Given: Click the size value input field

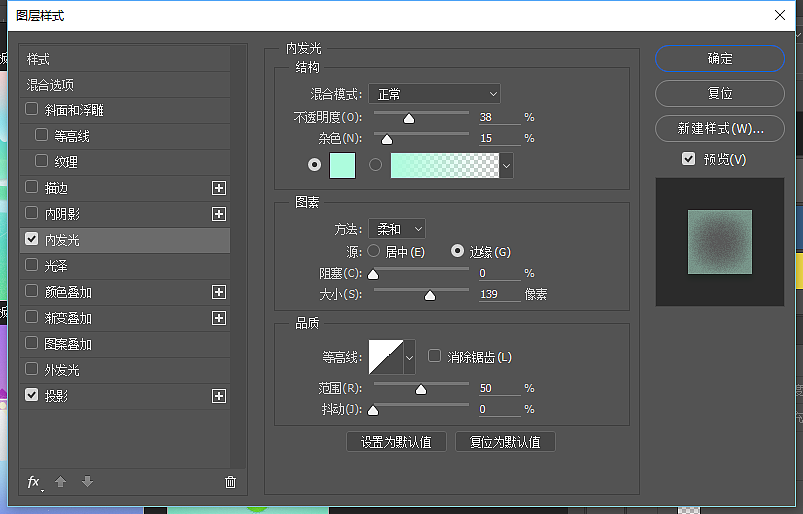Looking at the screenshot, I should point(498,295).
